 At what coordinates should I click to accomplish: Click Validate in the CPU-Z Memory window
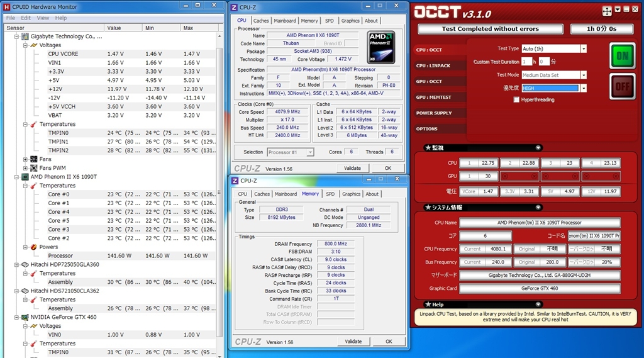pyautogui.click(x=353, y=341)
